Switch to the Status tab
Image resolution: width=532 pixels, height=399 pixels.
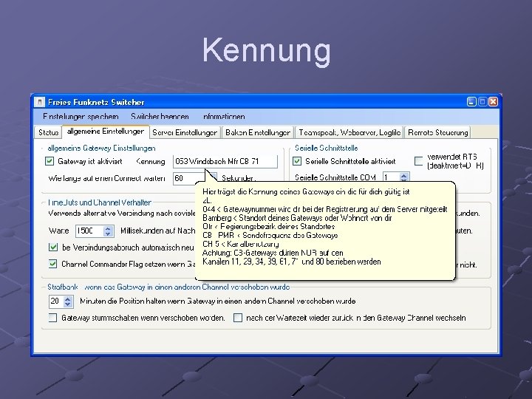(48, 132)
